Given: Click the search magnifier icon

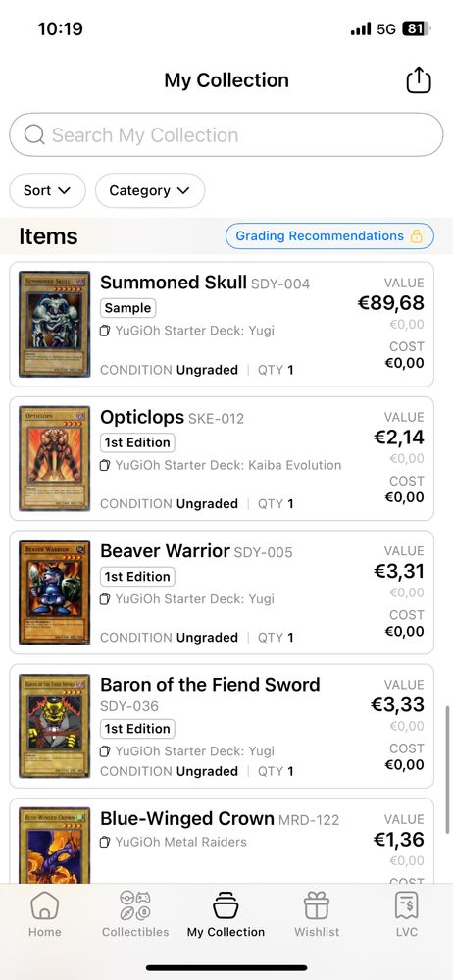Looking at the screenshot, I should [33, 134].
